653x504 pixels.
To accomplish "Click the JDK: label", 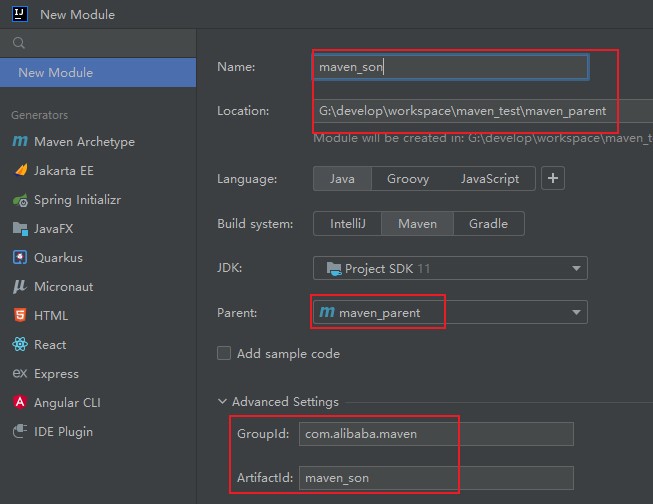I will pos(229,268).
